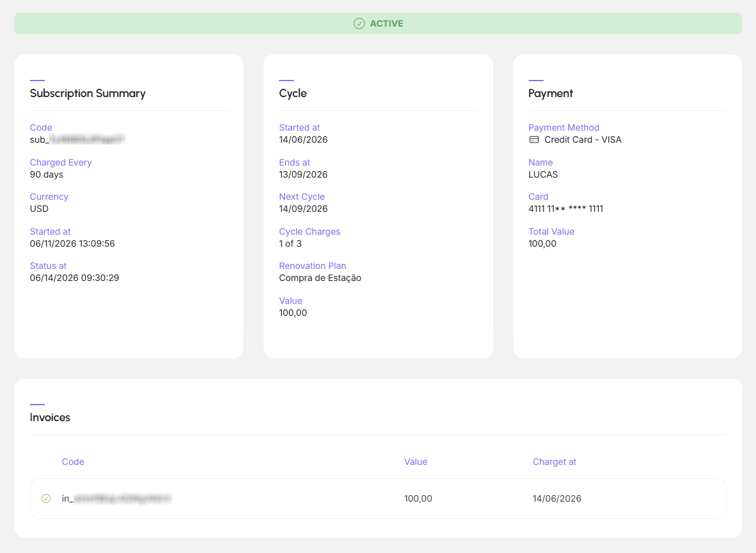Click the credit card icon beside Credit Card - VISA
This screenshot has width=756, height=553.
534,140
